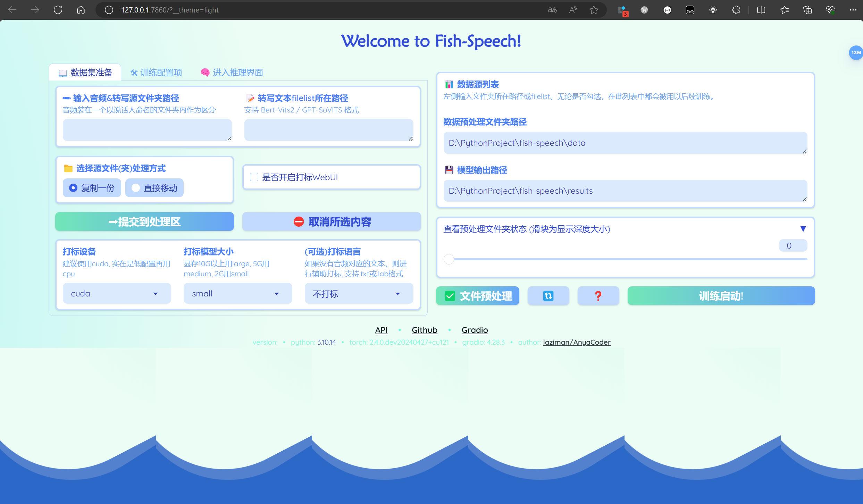Click the bar chart icon beside 数据源列表
Viewport: 863px width, 504px height.
(449, 84)
